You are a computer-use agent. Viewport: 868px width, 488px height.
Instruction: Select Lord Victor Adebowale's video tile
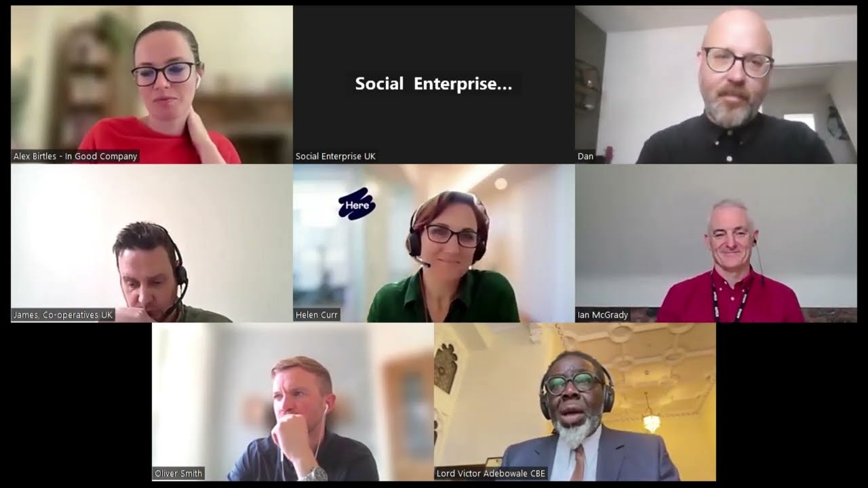575,402
